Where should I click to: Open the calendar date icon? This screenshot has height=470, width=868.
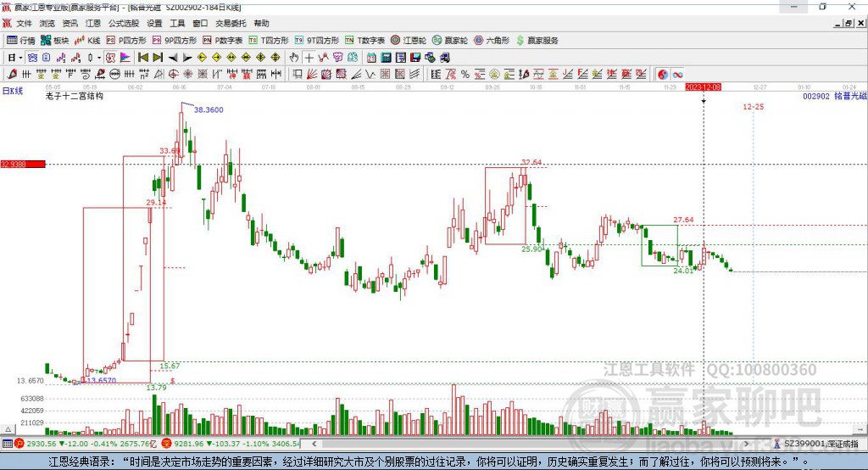[x=371, y=58]
